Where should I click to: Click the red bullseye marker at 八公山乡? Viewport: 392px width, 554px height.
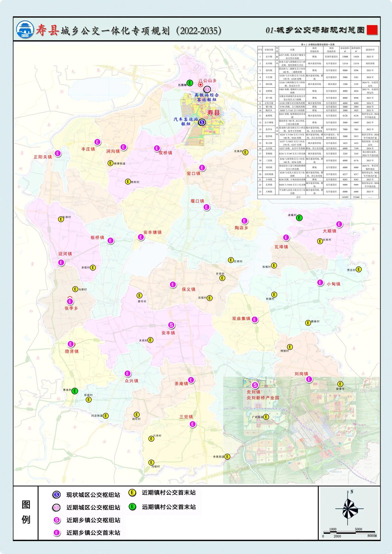[200, 84]
